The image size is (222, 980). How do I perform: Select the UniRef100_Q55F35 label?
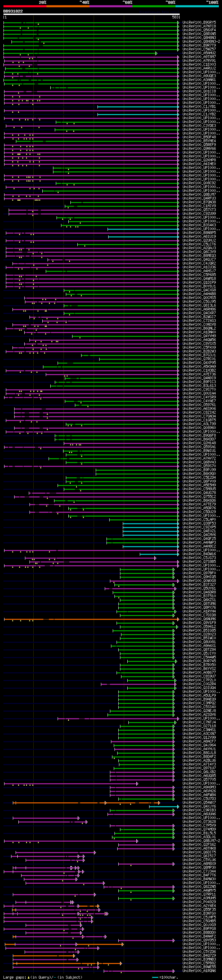point(199,910)
